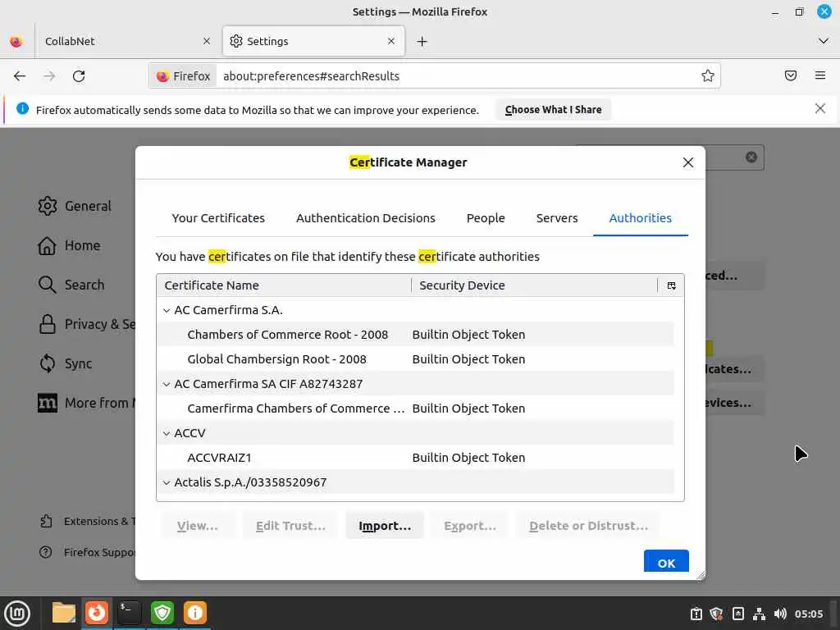This screenshot has width=840, height=630.
Task: Switch to Your Certificates tab
Action: click(x=218, y=218)
